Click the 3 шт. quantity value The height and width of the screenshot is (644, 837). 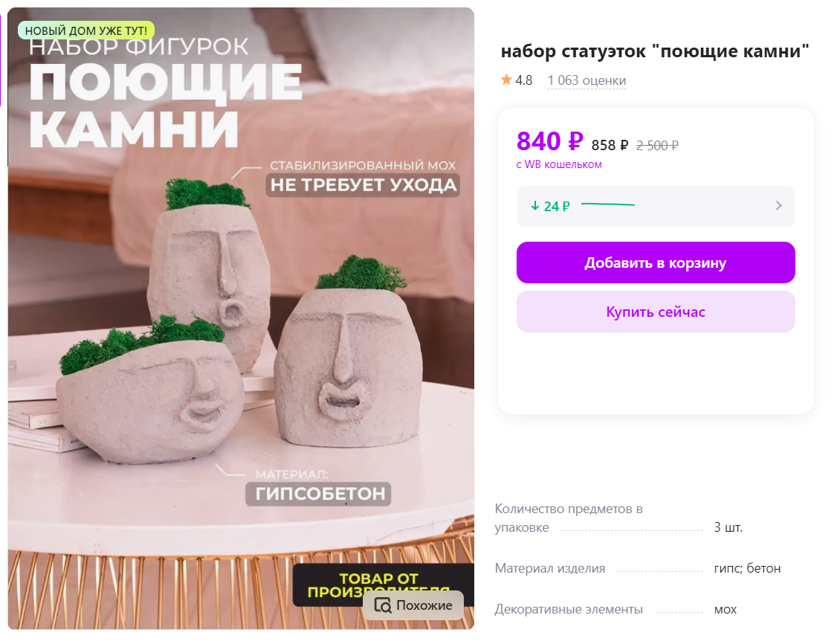[728, 527]
